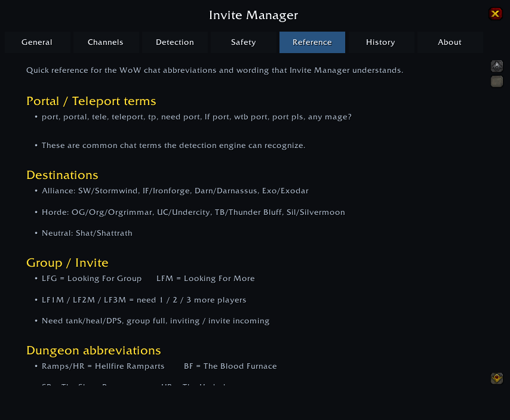This screenshot has height=420, width=510.
Task: Select the Safety tab
Action: [243, 42]
